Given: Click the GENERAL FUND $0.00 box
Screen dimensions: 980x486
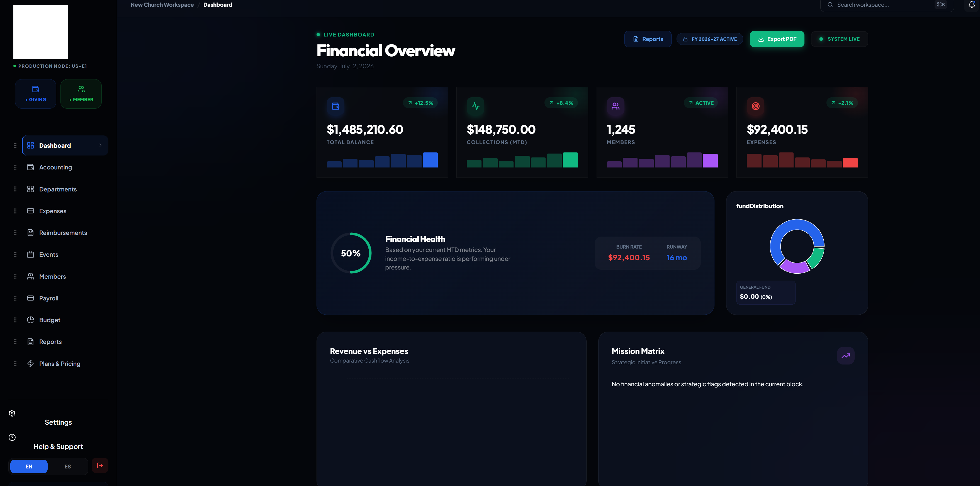Looking at the screenshot, I should click(x=766, y=293).
